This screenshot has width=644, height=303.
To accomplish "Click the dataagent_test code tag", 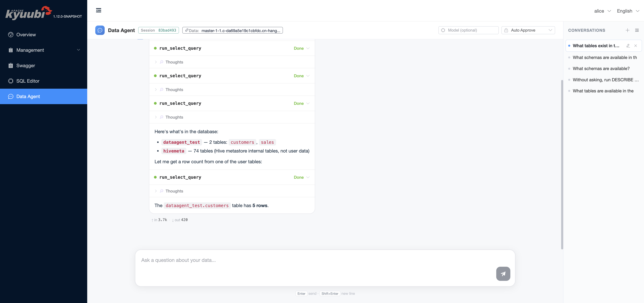I will click(x=181, y=142).
